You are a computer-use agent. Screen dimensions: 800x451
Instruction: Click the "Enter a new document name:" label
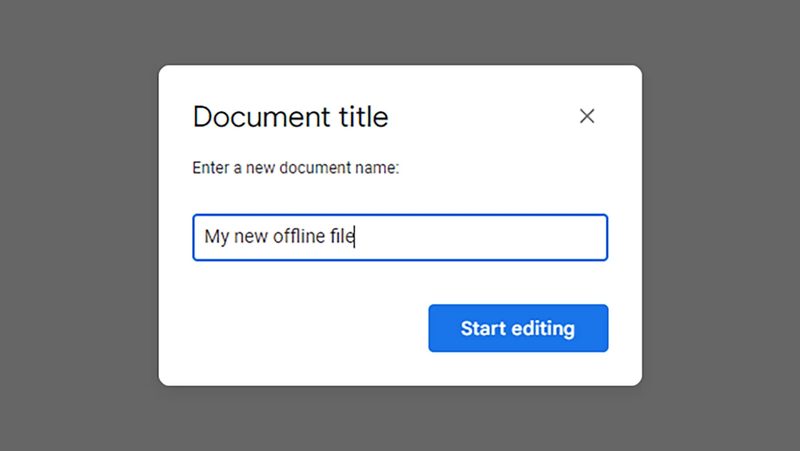point(295,168)
